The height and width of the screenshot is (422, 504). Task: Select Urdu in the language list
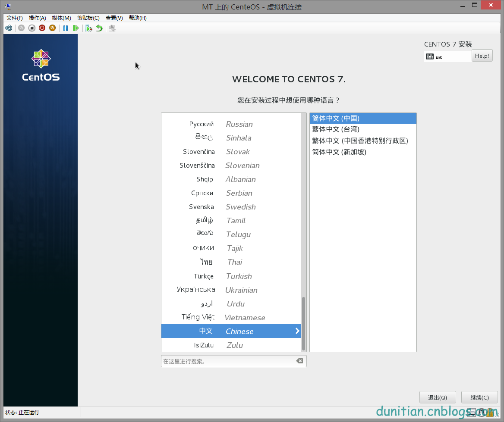(x=231, y=304)
